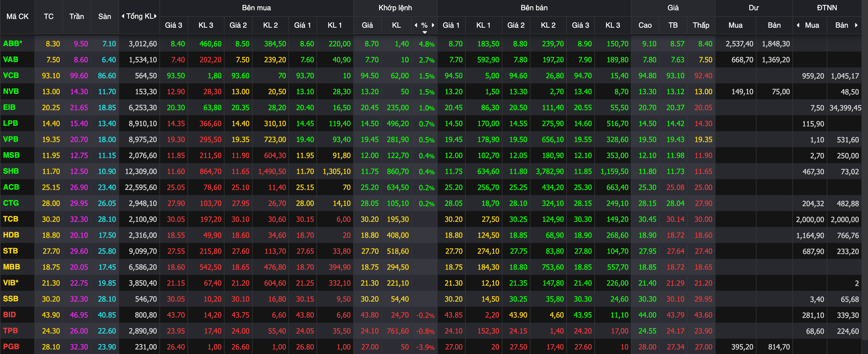868x354 pixels.
Task: Open TPB stock symbol
Action: (x=11, y=331)
